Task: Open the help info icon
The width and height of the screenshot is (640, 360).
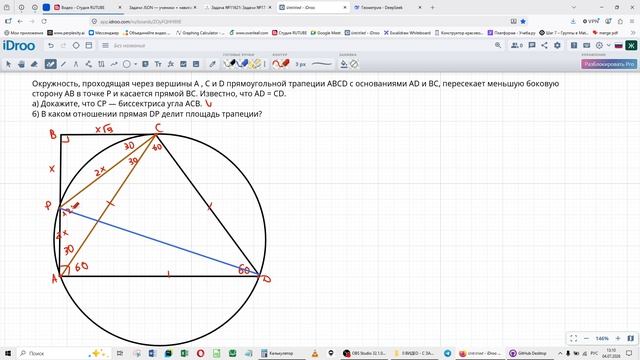Action: 574,45
